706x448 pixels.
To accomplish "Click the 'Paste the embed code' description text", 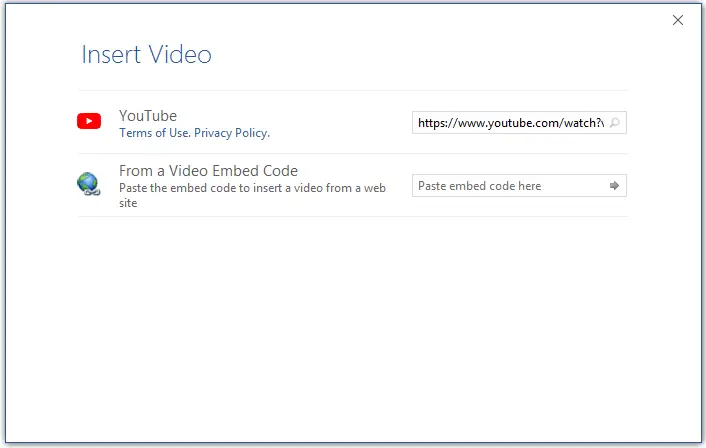I will pos(252,195).
